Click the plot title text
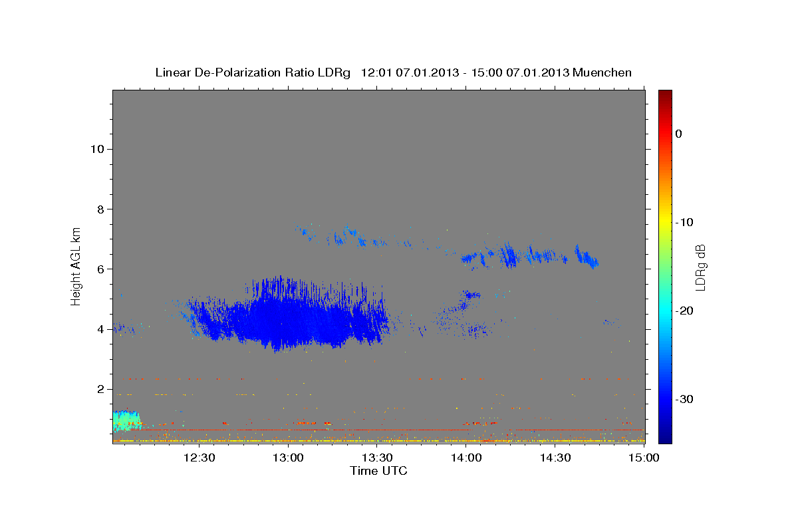 tap(393, 72)
